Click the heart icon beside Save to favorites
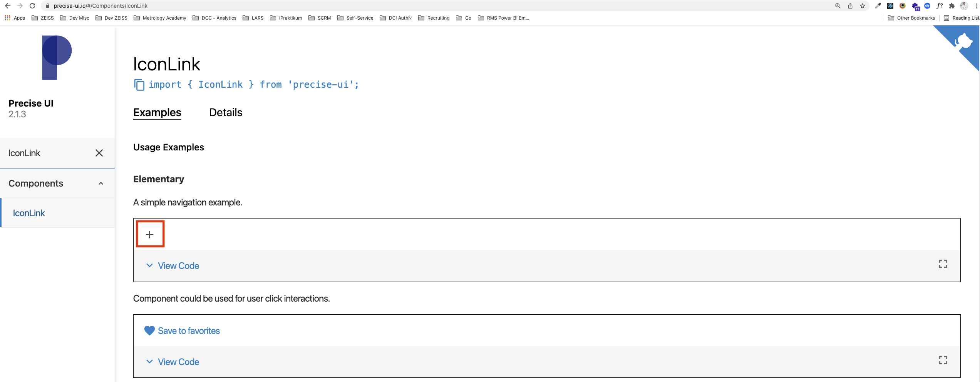The width and height of the screenshot is (980, 382). click(149, 330)
